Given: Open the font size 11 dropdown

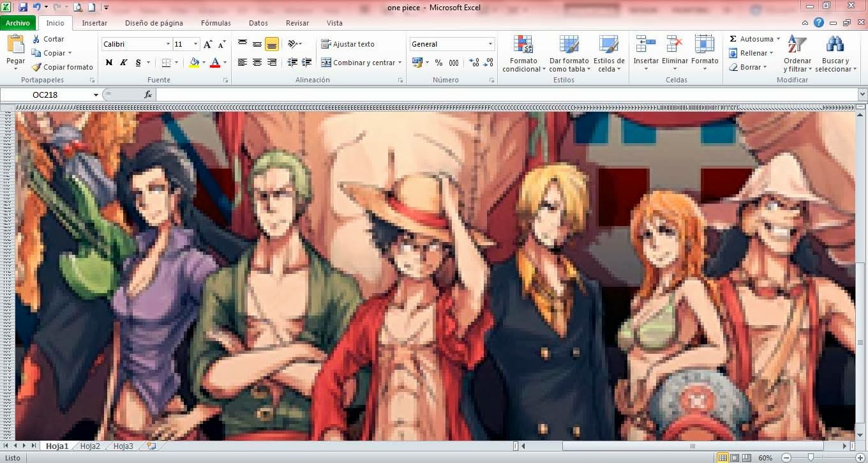Looking at the screenshot, I should point(195,44).
